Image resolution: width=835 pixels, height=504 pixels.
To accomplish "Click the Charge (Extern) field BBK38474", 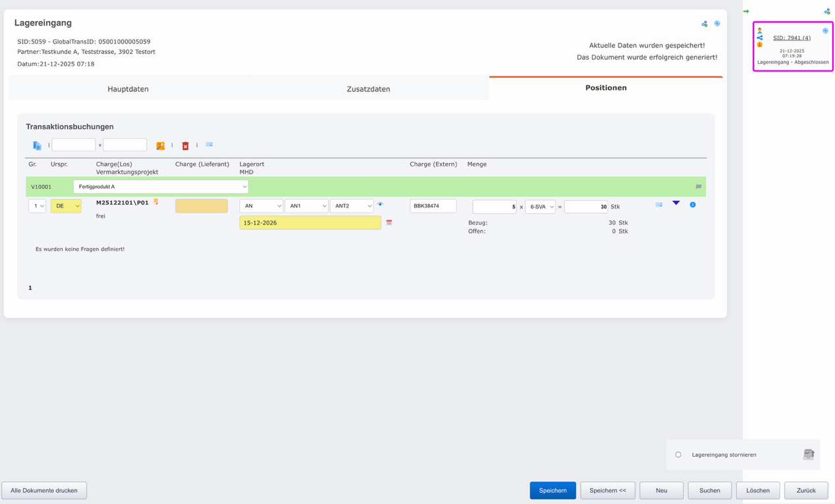I will 433,206.
